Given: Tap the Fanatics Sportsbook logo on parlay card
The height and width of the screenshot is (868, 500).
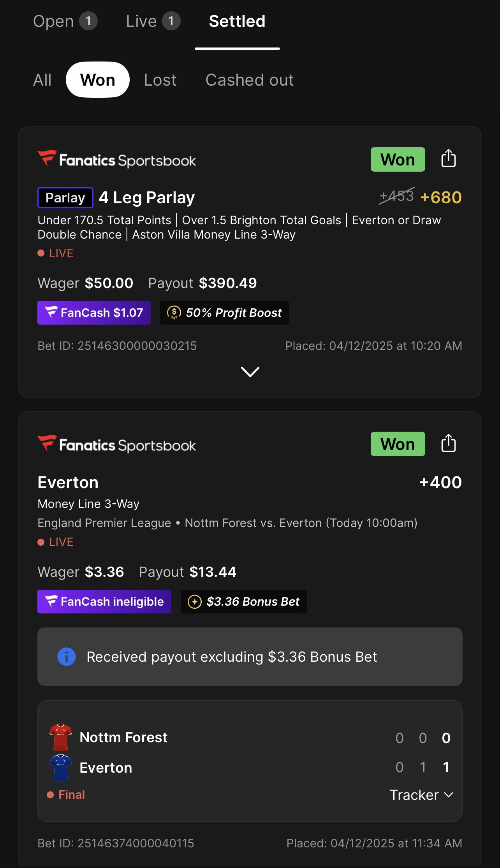Looking at the screenshot, I should pos(117,160).
